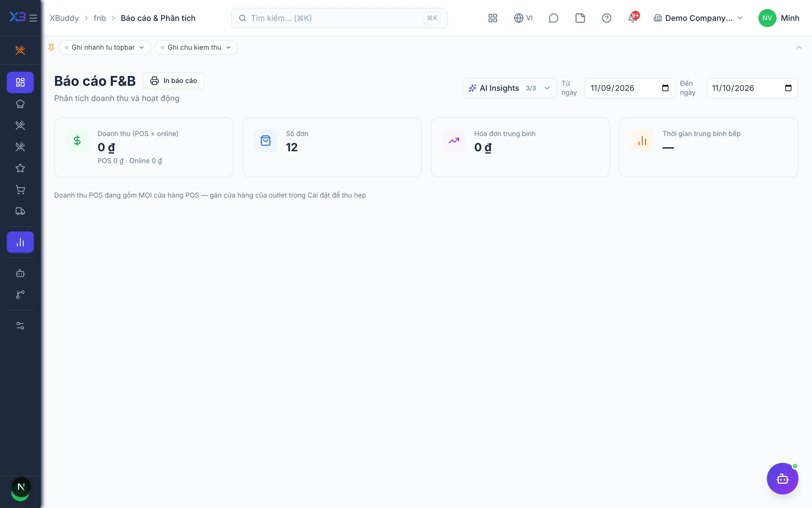812x508 pixels.
Task: Open the help question mark icon
Action: 607,18
